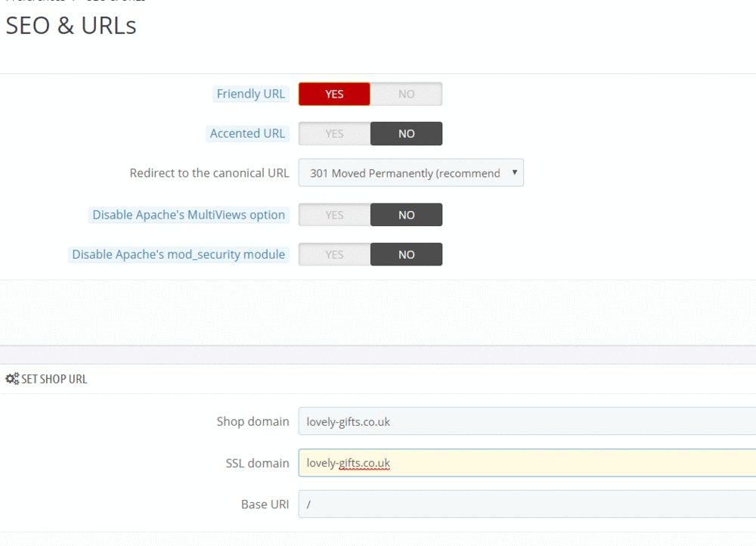Click the Friendly URL help label
The image size is (756, 546).
[x=250, y=94]
